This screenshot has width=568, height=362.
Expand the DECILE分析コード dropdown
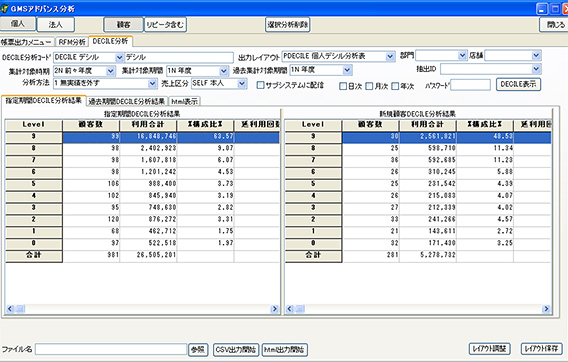[x=119, y=57]
